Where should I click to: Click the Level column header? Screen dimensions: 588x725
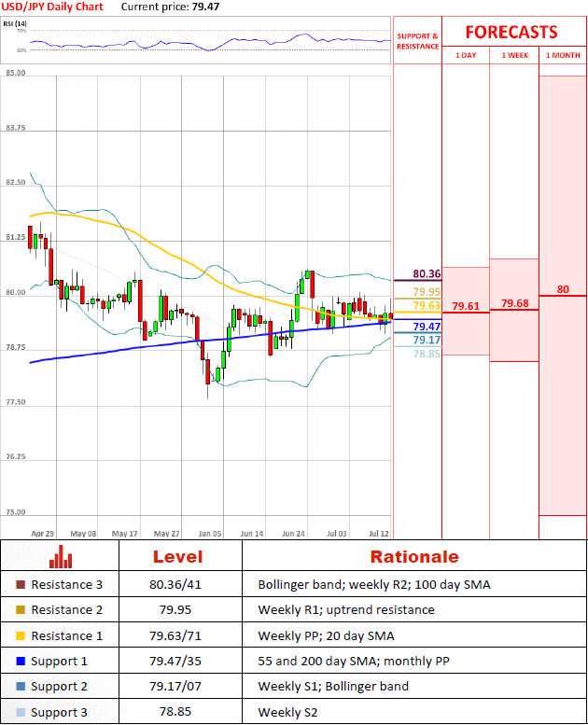tap(177, 557)
